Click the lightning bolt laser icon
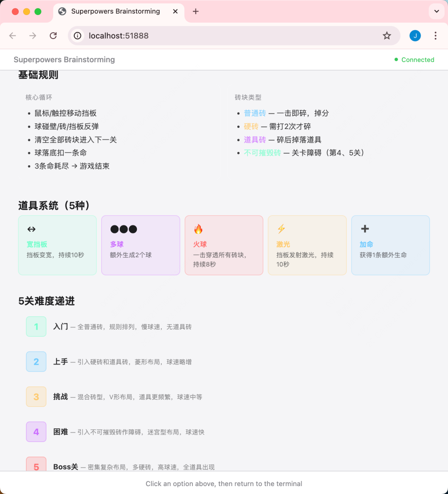 pyautogui.click(x=281, y=229)
